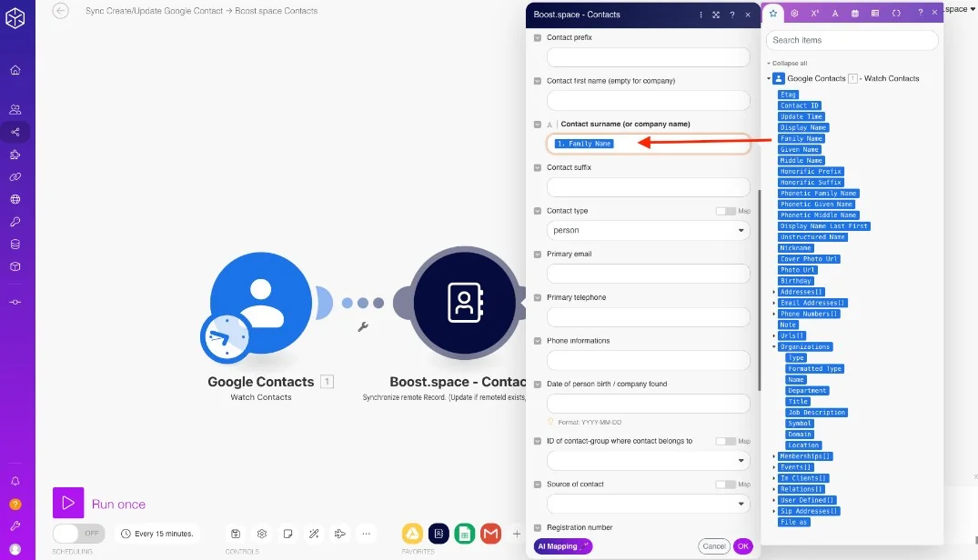
Task: Toggle the Primary telephone checkbox
Action: (538, 298)
